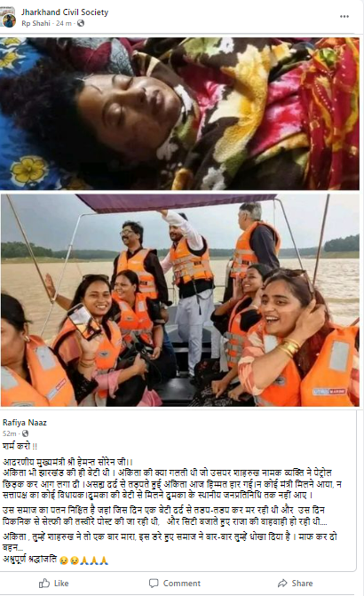Click the globe privacy icon beside 52m
The height and width of the screenshot is (596, 364).
click(25, 433)
